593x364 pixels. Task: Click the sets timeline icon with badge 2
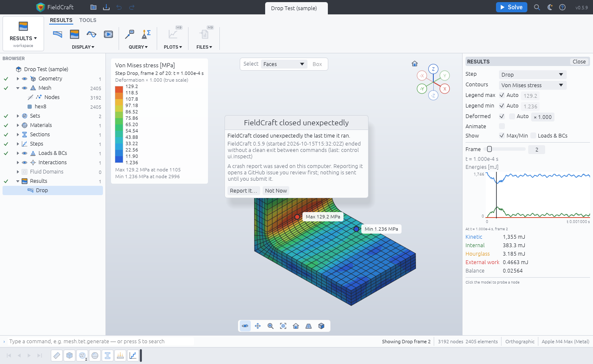[x=83, y=356]
